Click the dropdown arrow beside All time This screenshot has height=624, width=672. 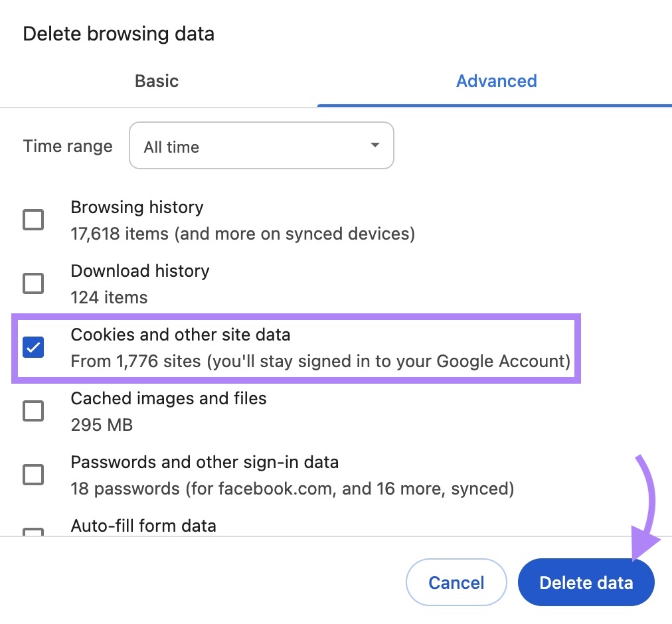pyautogui.click(x=375, y=145)
